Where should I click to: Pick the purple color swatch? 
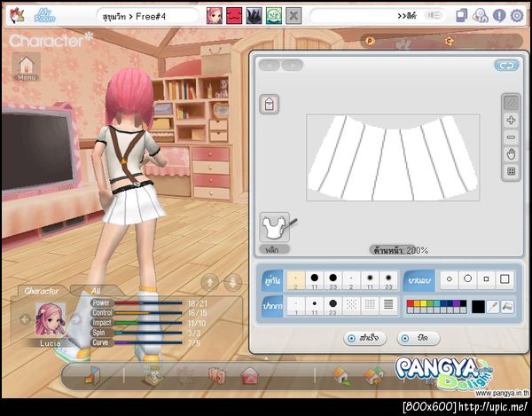[457, 303]
